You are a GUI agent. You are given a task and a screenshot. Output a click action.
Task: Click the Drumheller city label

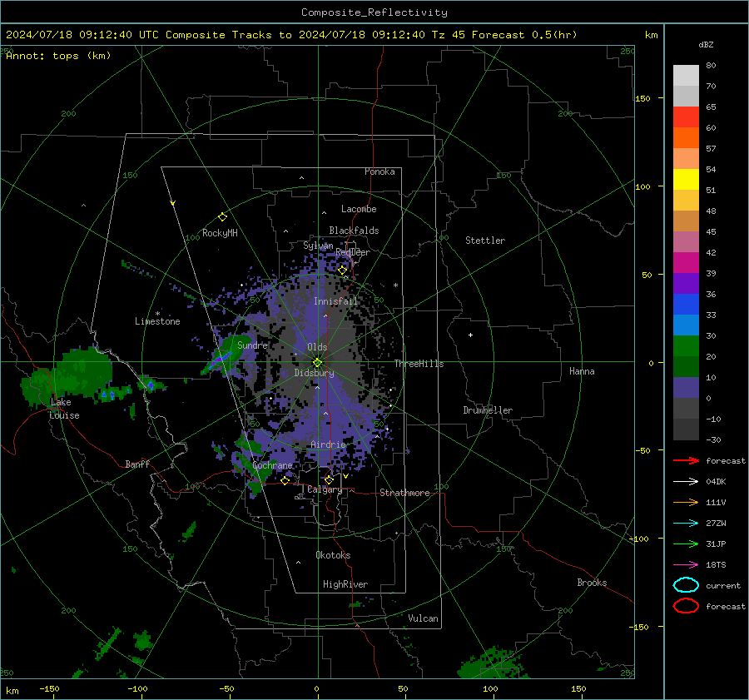(x=488, y=410)
